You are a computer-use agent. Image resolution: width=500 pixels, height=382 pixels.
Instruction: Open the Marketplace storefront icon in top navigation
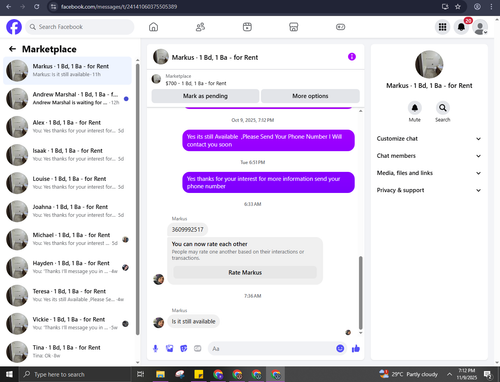293,27
